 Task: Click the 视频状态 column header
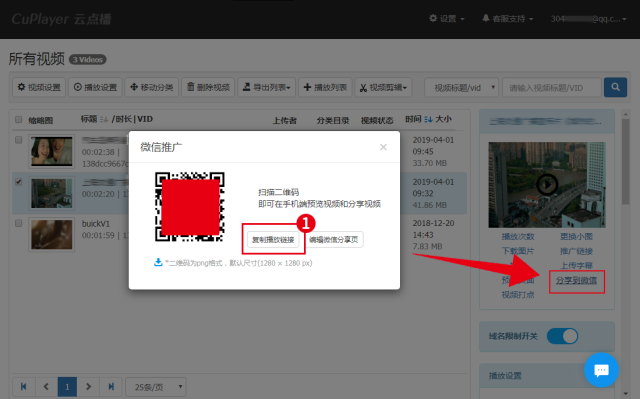pos(377,120)
